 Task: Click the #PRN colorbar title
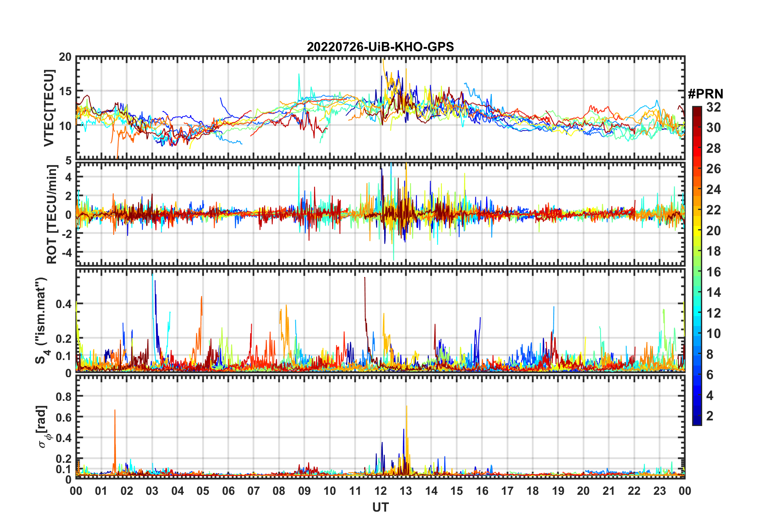pyautogui.click(x=705, y=94)
